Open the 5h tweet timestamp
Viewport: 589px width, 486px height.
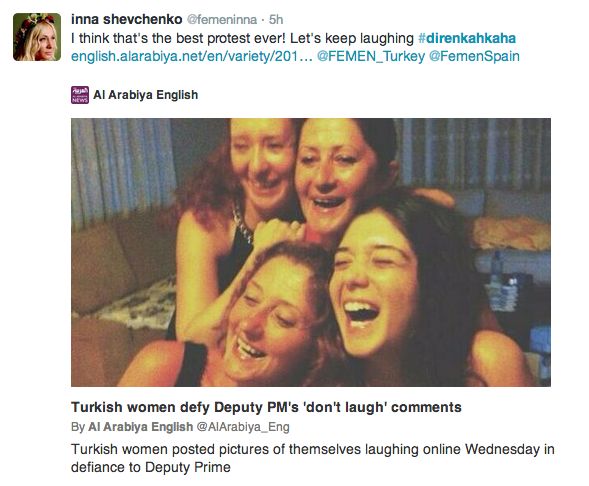point(276,20)
